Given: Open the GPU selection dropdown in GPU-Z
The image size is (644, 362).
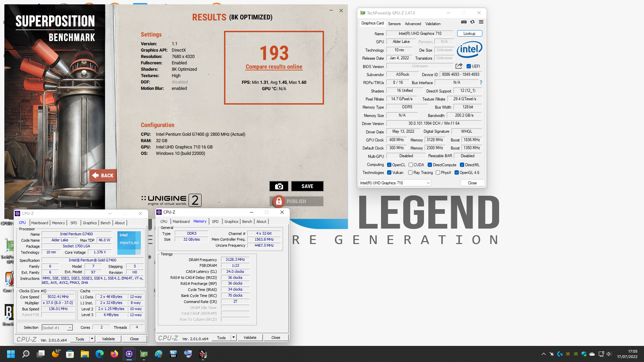Looking at the screenshot, I should coord(395,183).
